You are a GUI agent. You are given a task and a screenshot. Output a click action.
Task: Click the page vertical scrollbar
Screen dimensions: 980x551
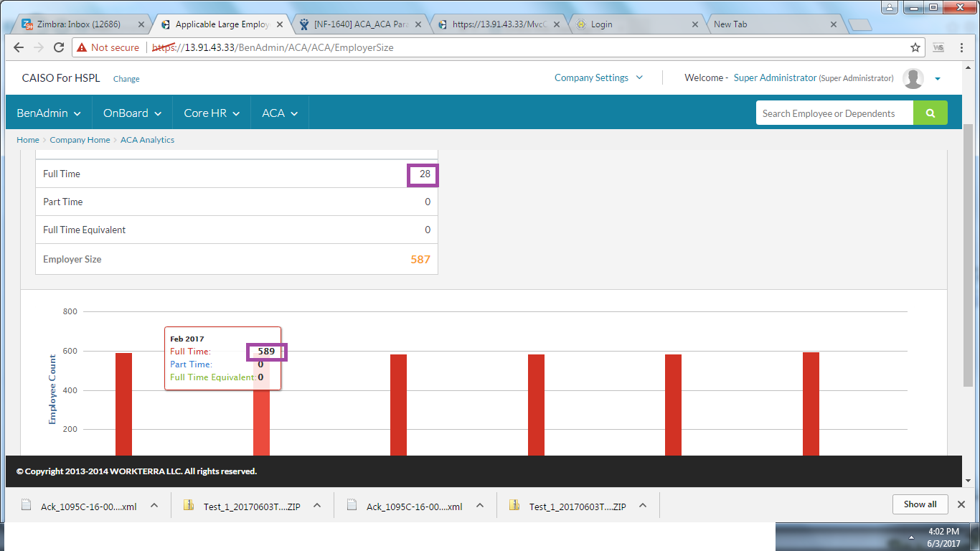967,251
